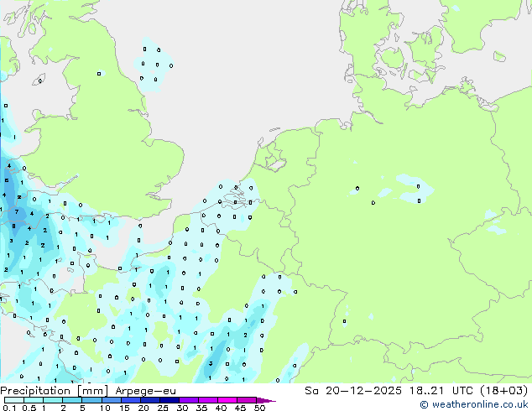Choose the 25–30 mm navy legend swatch

coord(170,400)
